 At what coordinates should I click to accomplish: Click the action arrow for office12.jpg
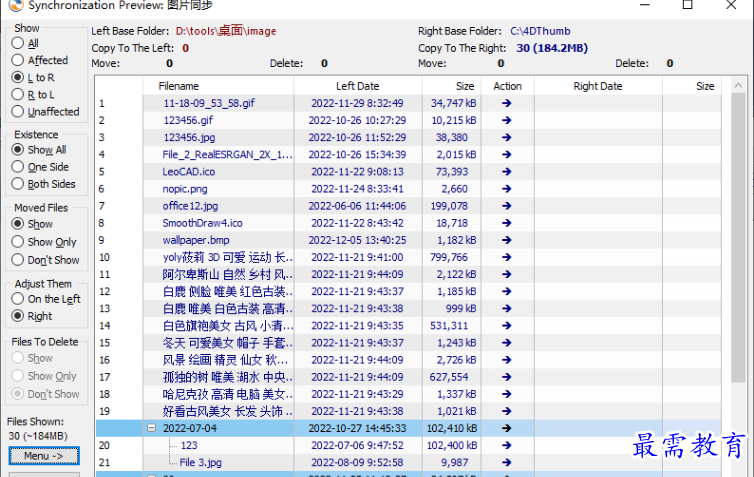[x=507, y=206]
